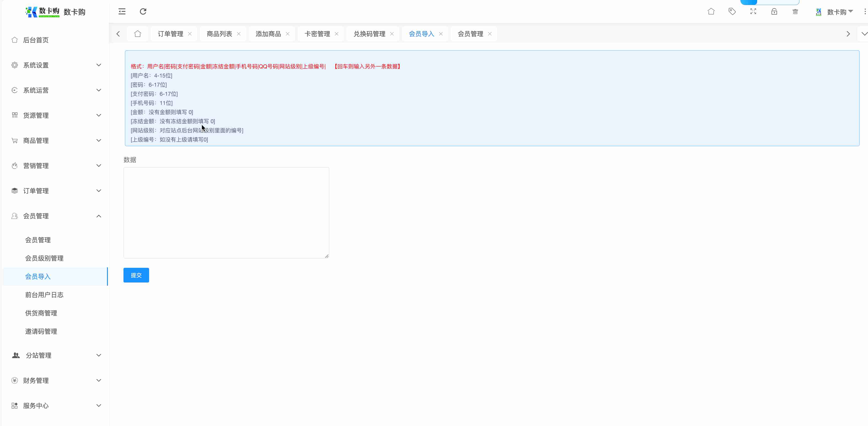Click the tag icon in top-right toolbar
The image size is (868, 426).
click(x=732, y=11)
